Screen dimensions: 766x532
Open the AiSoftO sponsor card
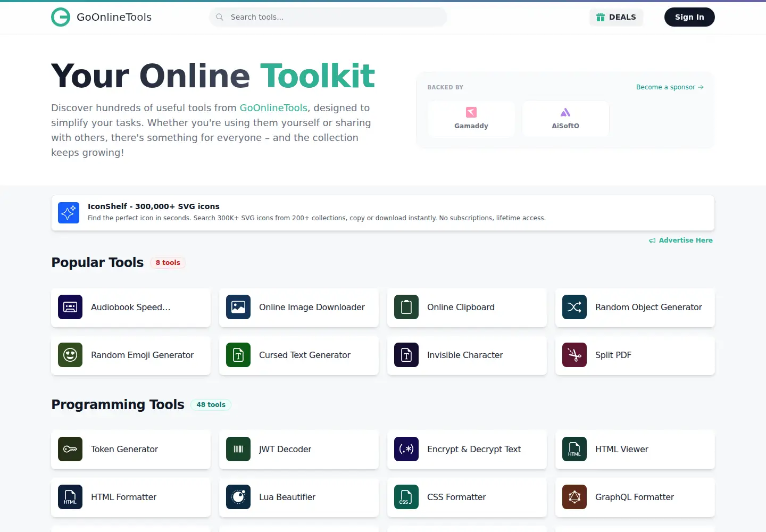pos(565,119)
